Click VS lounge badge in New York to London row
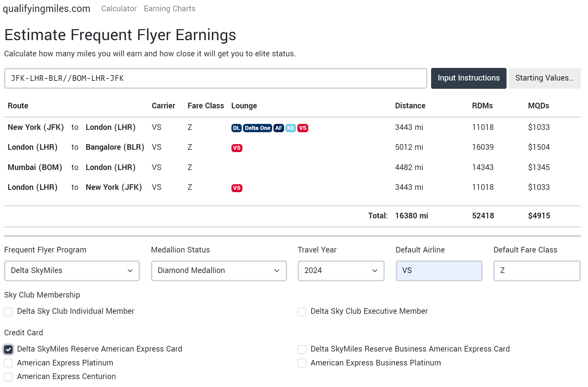The width and height of the screenshot is (588, 387). click(303, 128)
